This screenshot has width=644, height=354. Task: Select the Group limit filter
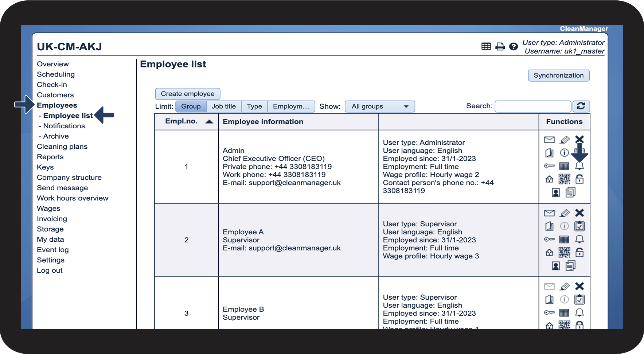191,106
